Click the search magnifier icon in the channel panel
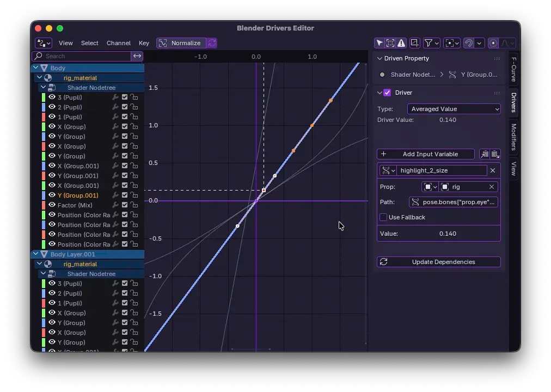 pos(38,56)
